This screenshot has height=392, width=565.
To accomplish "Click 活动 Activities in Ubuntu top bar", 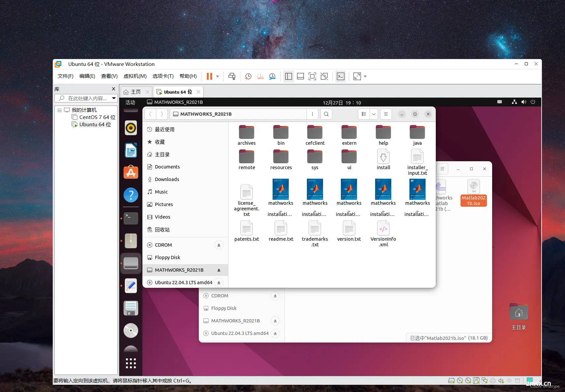I will click(x=130, y=103).
